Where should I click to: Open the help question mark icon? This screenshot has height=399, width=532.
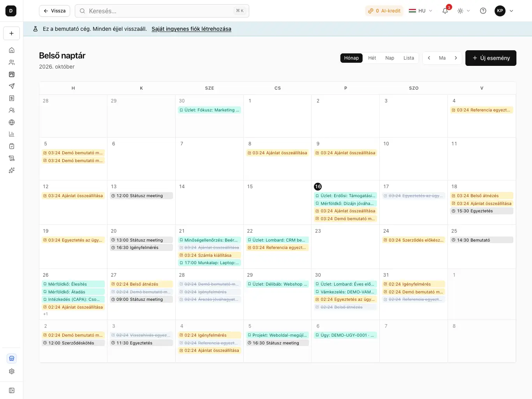pos(483,11)
